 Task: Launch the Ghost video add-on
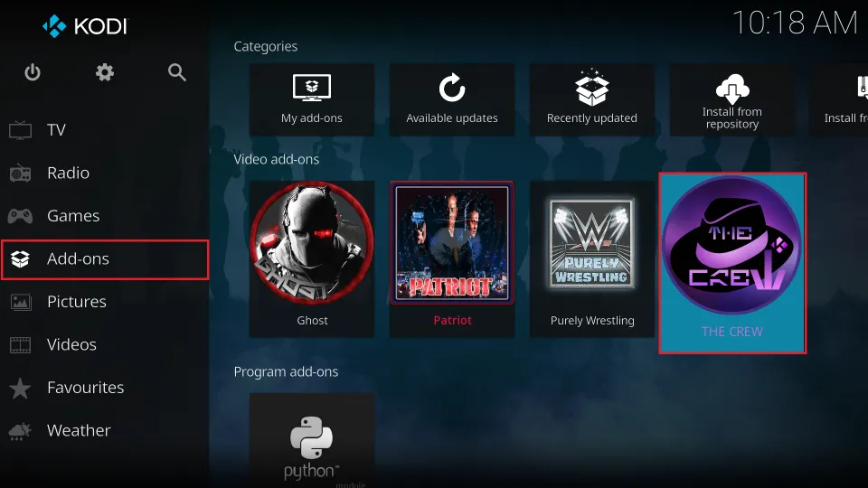(x=312, y=259)
